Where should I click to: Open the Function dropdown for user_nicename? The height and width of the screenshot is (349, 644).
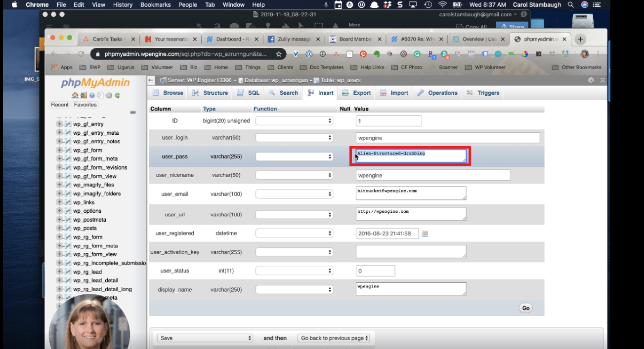pos(295,175)
